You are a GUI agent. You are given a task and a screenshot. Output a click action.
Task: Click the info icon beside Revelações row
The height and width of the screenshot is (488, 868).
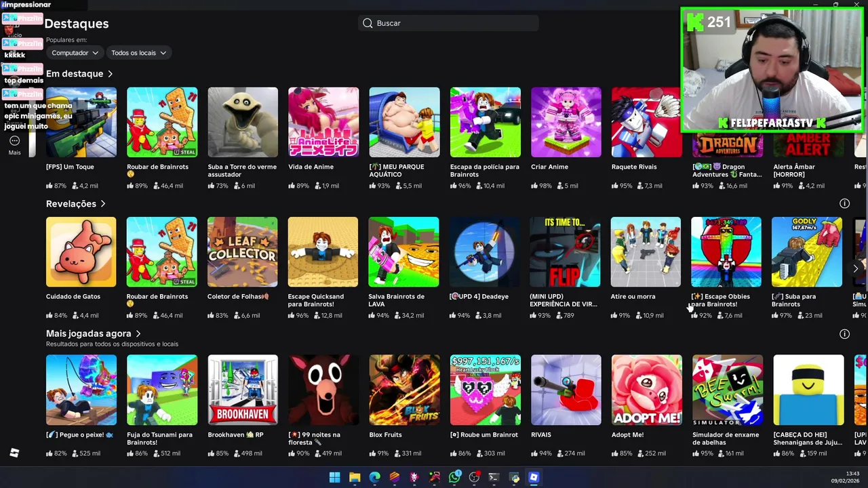tap(844, 203)
